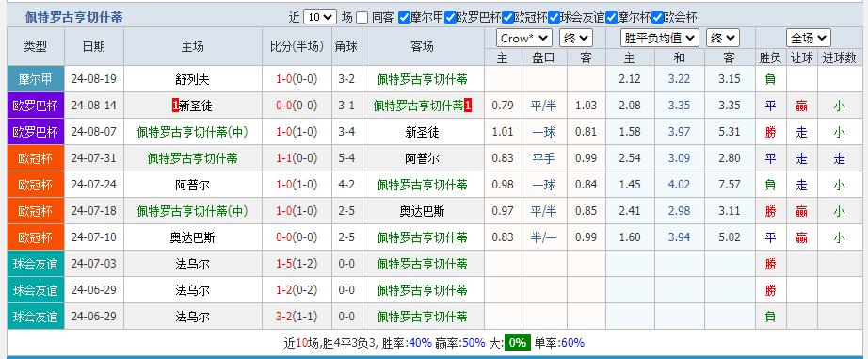Click the 佩特罗古亨切什蒂 team title
The image size is (868, 359).
[x=73, y=17]
